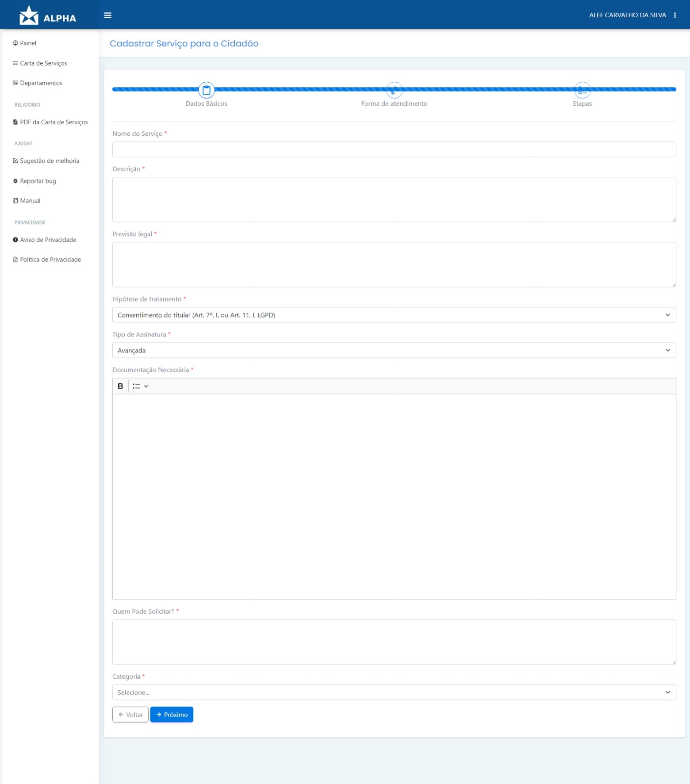This screenshot has width=690, height=784.
Task: Click the Carta de Serviços list icon
Action: pyautogui.click(x=15, y=63)
